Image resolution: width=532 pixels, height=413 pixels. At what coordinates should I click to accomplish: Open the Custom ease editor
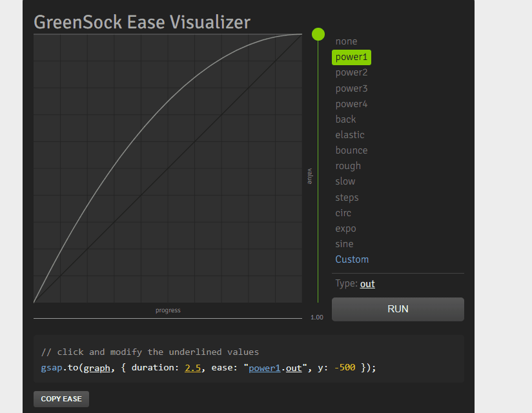352,259
